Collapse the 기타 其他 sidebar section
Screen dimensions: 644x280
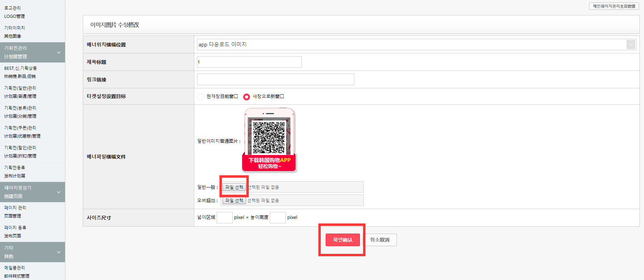32,252
